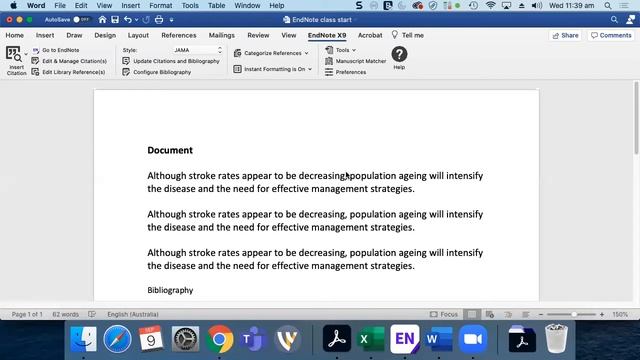This screenshot has width=640, height=360.
Task: Click the user account icon in title bar
Action: coord(631,20)
